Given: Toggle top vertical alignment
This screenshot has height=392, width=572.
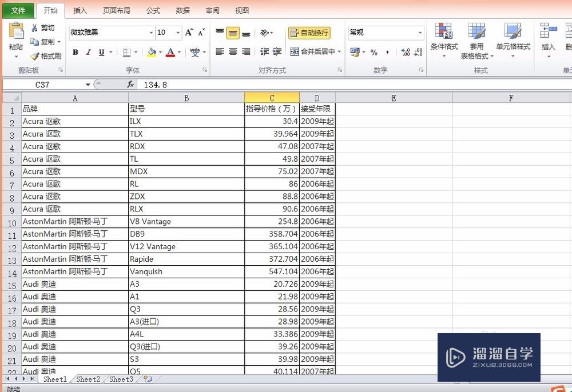Looking at the screenshot, I should tap(220, 33).
